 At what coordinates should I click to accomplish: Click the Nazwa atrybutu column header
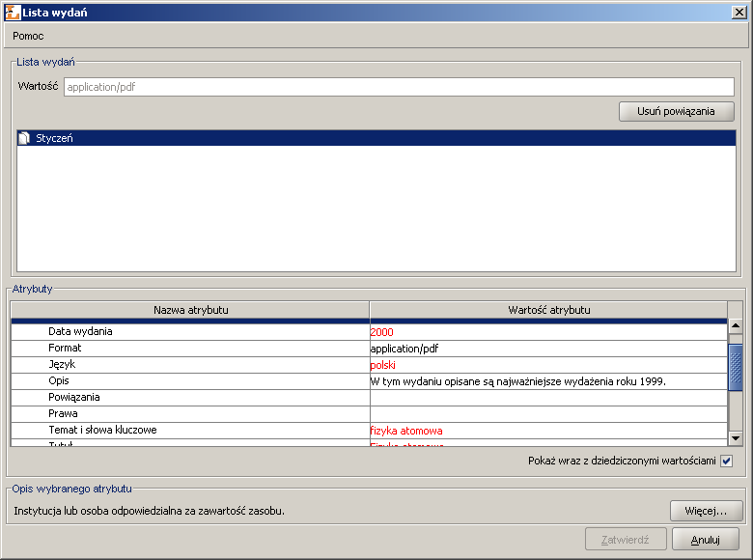190,310
